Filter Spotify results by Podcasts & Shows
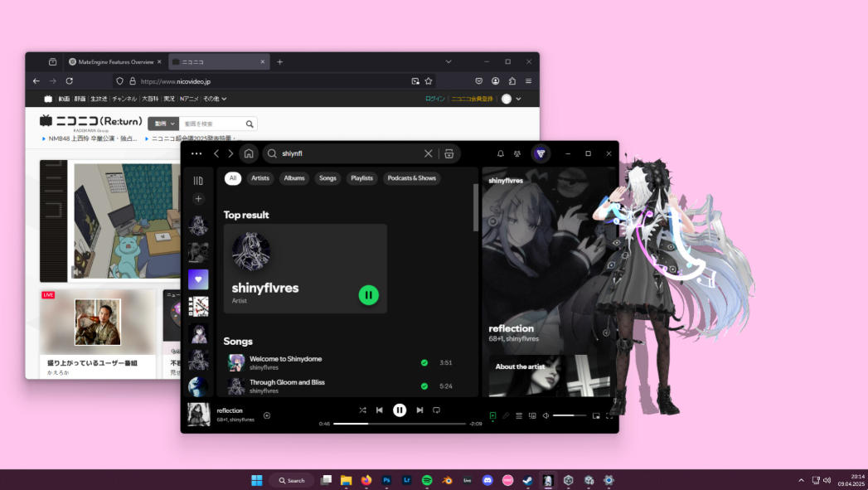This screenshot has width=868, height=490. click(x=411, y=178)
